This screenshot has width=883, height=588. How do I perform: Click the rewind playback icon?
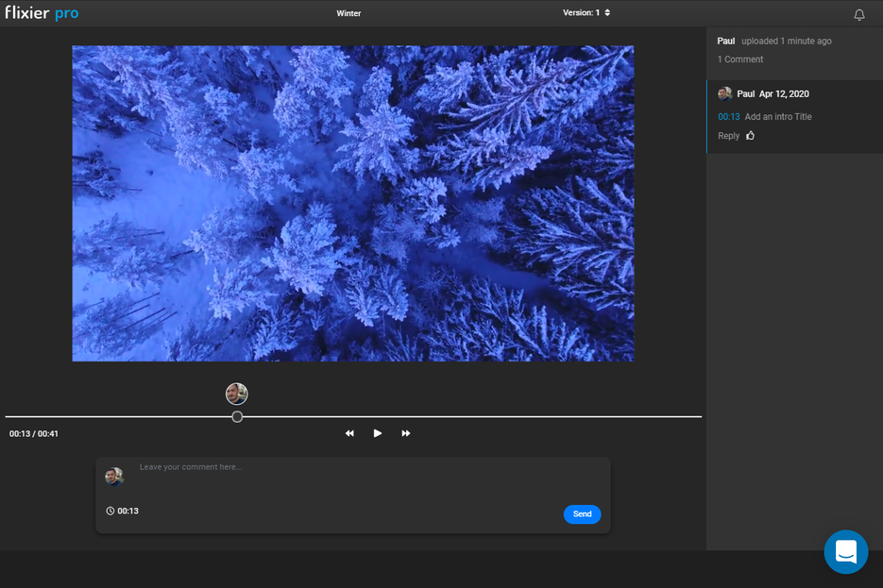click(x=349, y=433)
